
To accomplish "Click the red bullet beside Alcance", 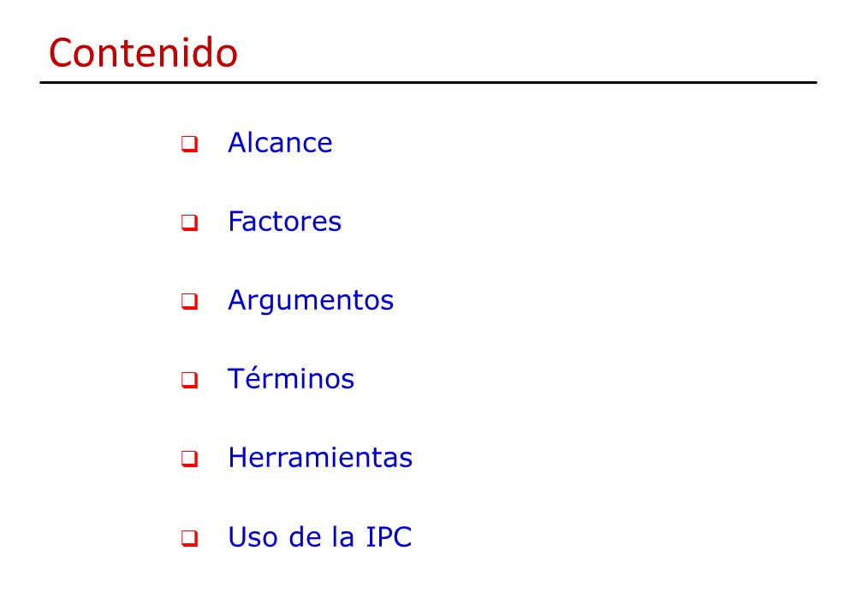I will pos(189,144).
